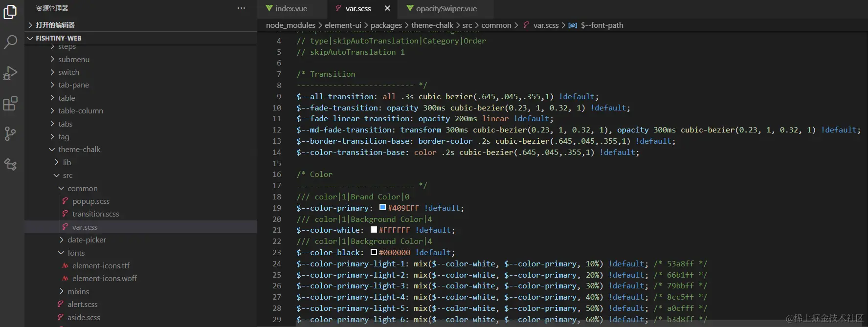Open aside.scss file
Image resolution: width=868 pixels, height=327 pixels.
click(x=140, y=317)
